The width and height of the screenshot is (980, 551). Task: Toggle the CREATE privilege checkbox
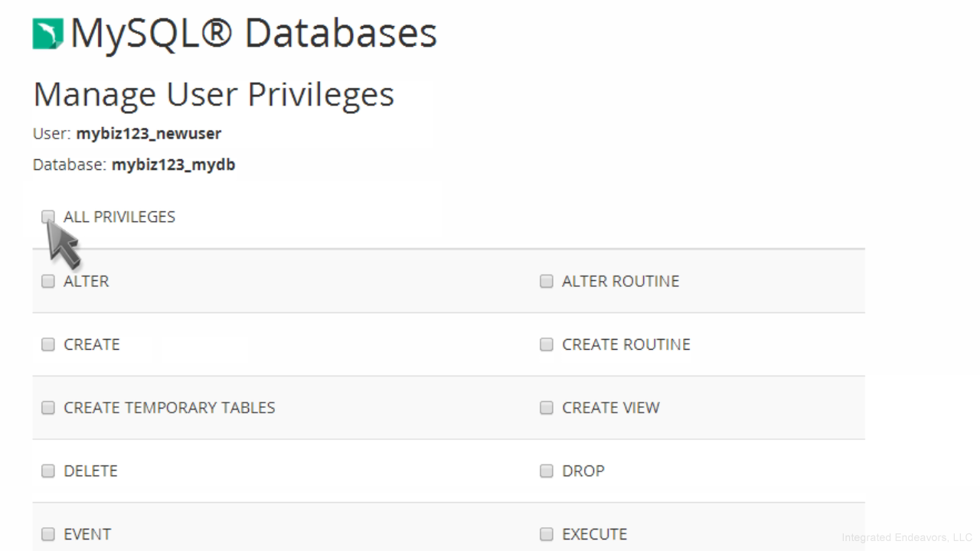48,344
